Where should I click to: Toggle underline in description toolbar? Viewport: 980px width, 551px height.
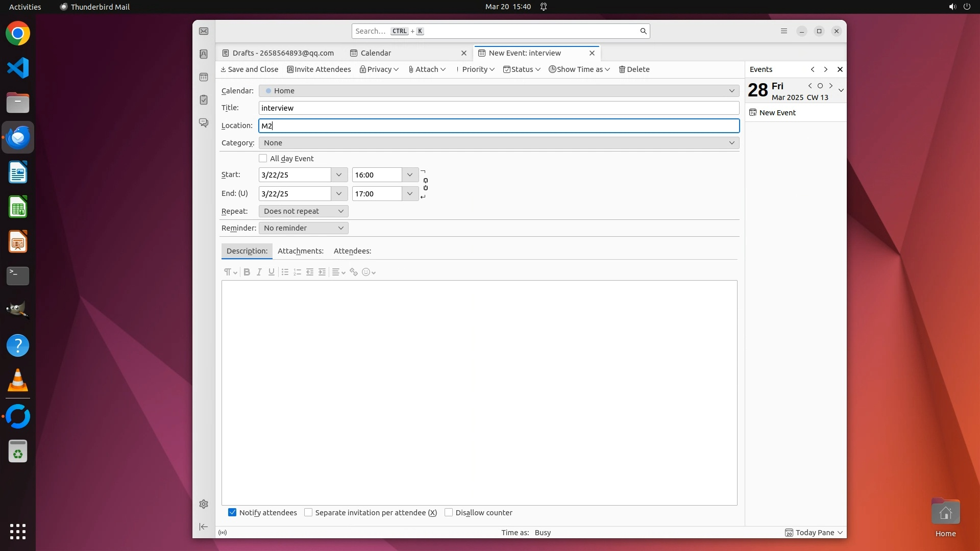tap(272, 272)
